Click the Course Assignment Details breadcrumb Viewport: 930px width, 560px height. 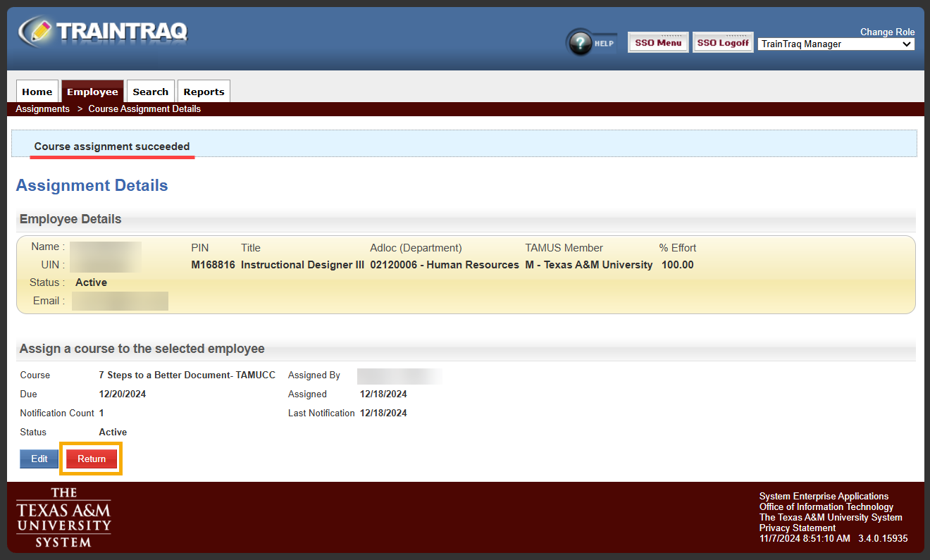(144, 109)
